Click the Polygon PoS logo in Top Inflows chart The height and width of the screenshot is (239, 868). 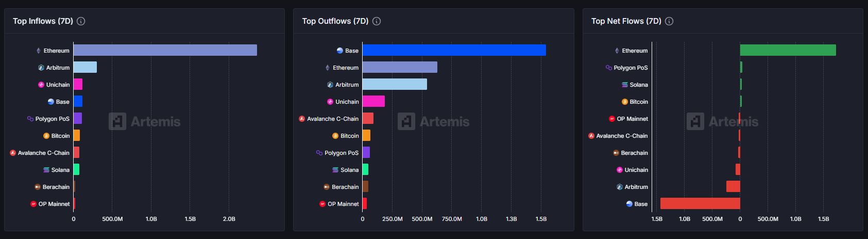click(x=30, y=119)
